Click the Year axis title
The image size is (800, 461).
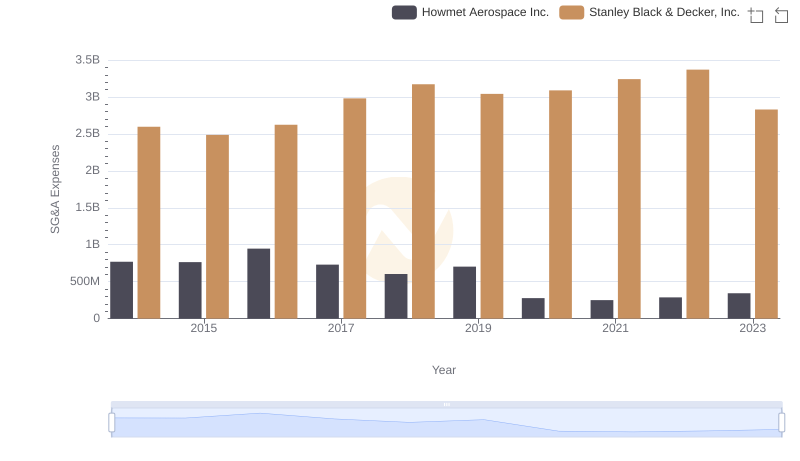[444, 370]
